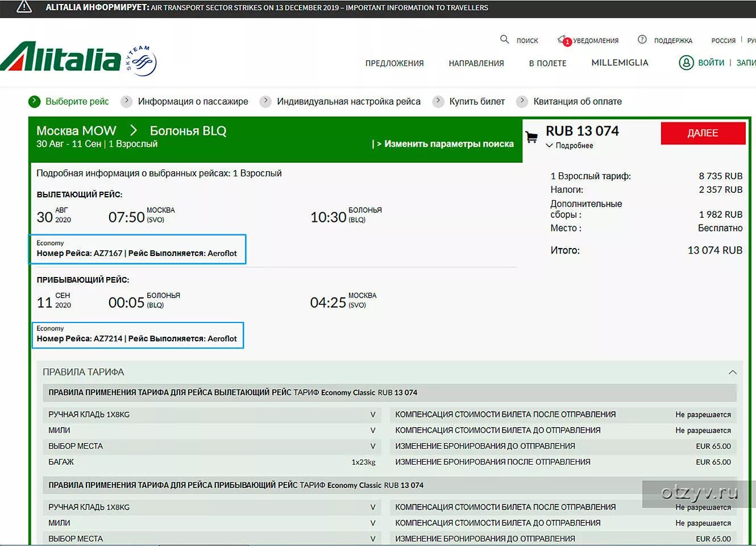The width and height of the screenshot is (756, 546).
Task: Open the MilleMiglia menu
Action: tap(620, 63)
